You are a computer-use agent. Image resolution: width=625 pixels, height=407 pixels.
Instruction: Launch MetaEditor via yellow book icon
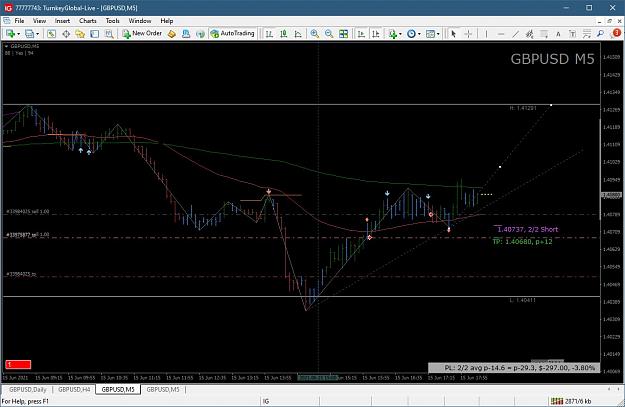tap(172, 34)
